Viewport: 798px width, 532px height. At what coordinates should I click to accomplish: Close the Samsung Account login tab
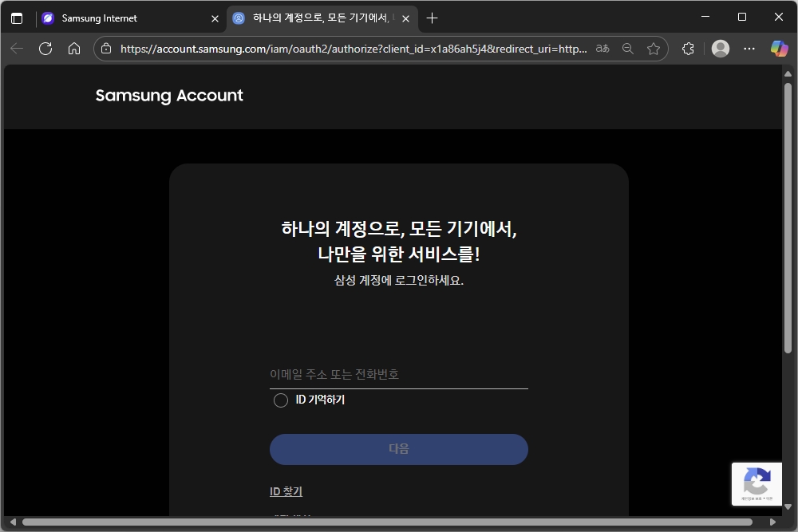[405, 19]
